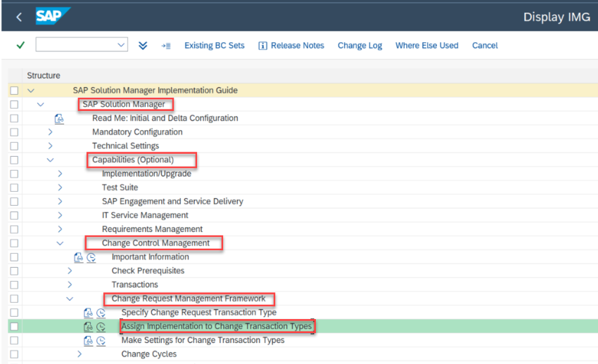The width and height of the screenshot is (598, 364).
Task: Open documentation icon for Important Information
Action: pyautogui.click(x=78, y=257)
